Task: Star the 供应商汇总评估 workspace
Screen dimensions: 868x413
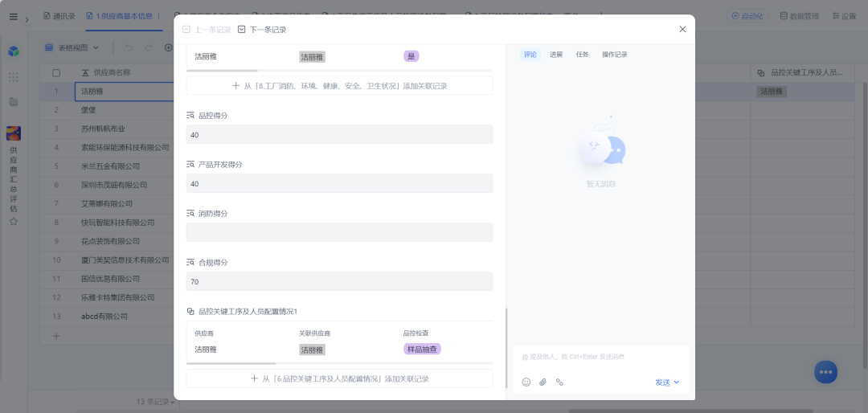Action: (14, 221)
